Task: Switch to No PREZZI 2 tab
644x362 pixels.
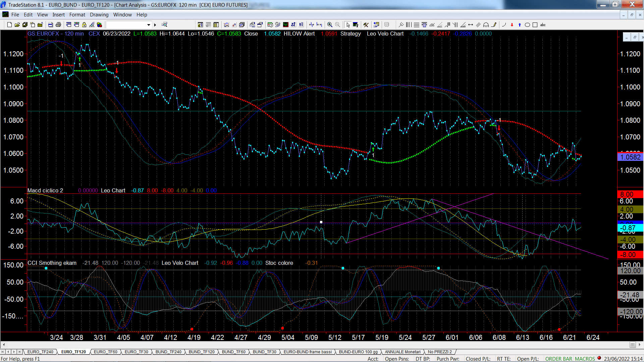Action: tap(440, 352)
